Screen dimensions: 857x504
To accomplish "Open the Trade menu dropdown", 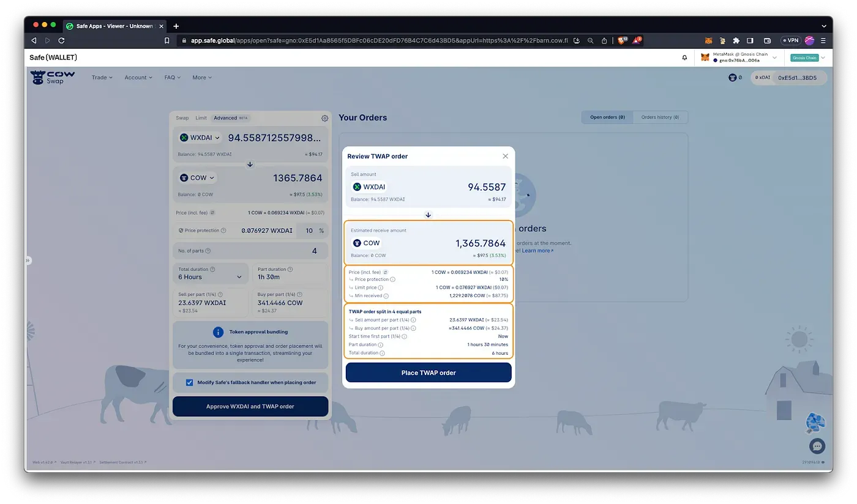I will coord(102,78).
